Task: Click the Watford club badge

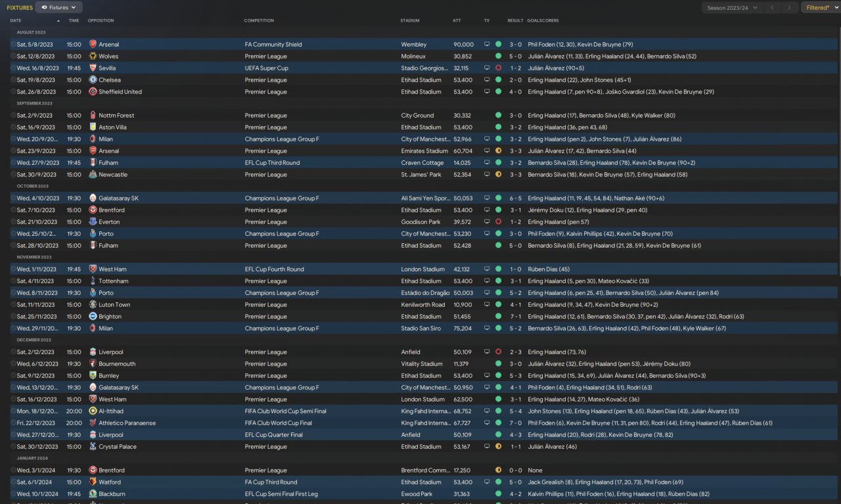Action: click(93, 482)
